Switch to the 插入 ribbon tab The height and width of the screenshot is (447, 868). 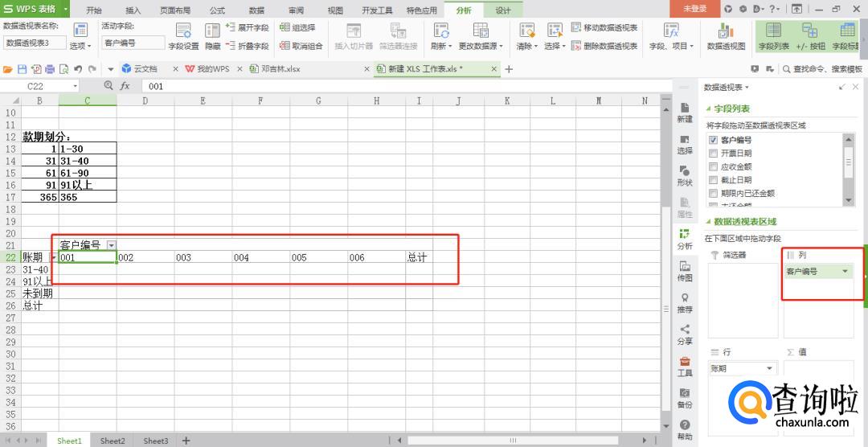pos(133,10)
